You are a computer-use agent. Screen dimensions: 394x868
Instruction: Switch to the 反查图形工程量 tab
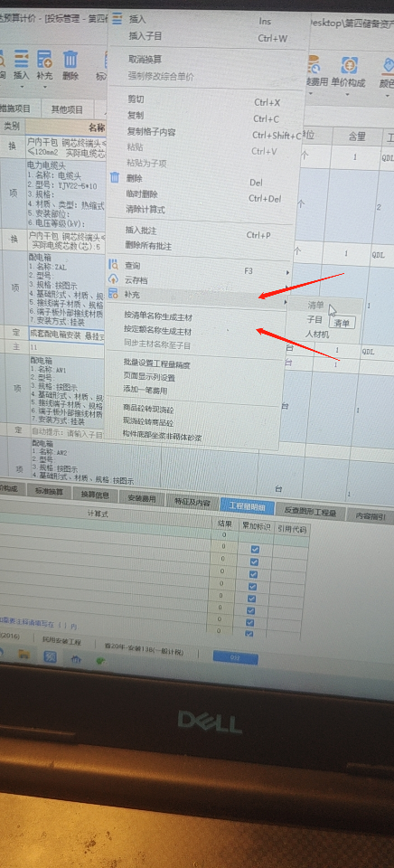[310, 512]
